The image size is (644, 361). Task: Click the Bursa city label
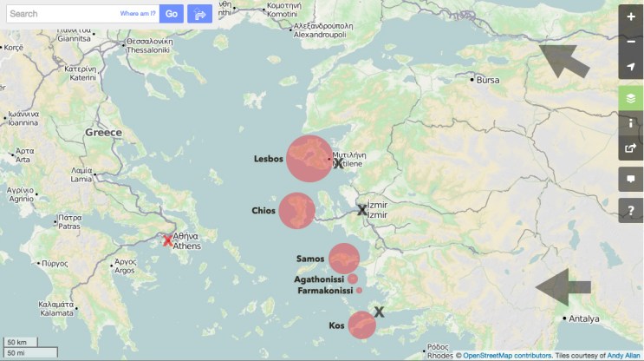click(488, 80)
